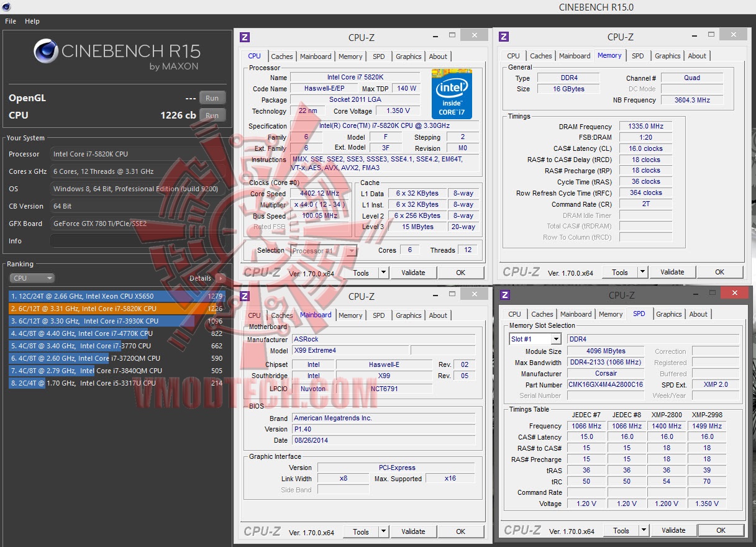This screenshot has width=756, height=547.
Task: Click OK in Memory window
Action: coord(719,272)
